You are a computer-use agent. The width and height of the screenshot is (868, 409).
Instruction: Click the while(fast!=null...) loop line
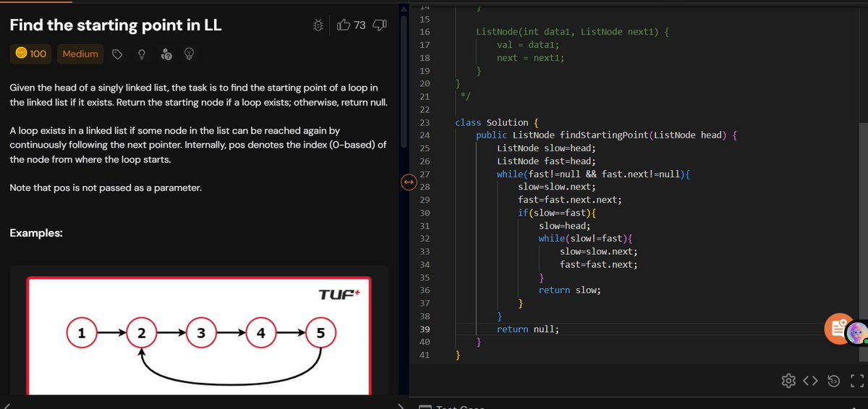coord(594,174)
